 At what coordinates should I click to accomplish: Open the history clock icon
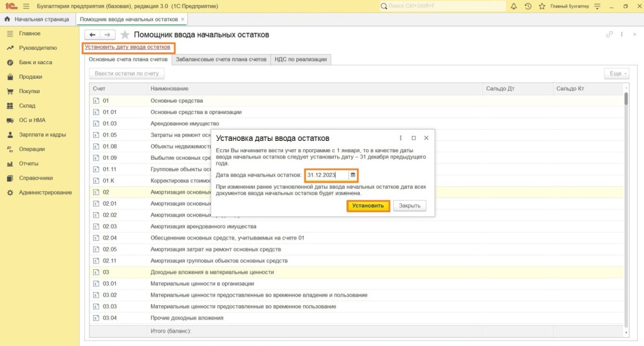pos(528,6)
